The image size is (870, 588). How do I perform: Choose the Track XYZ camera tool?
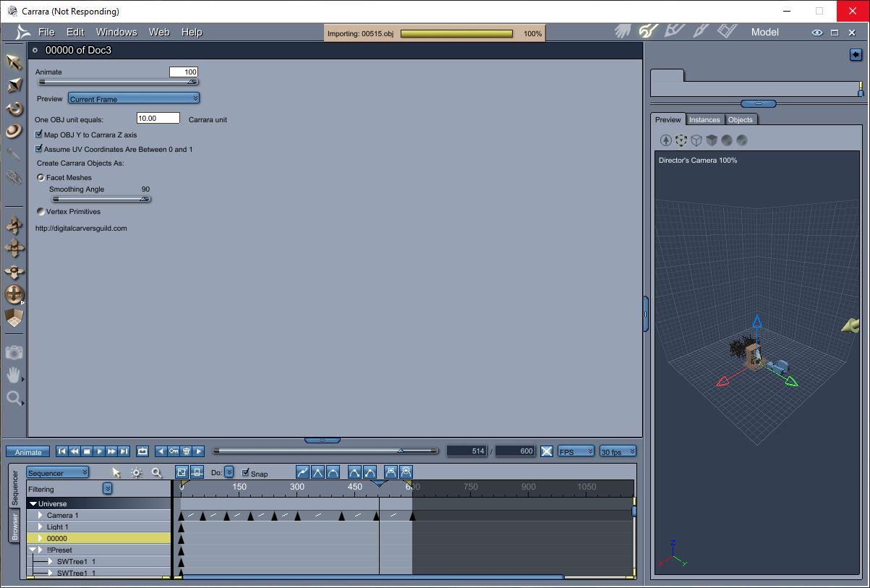tap(14, 294)
